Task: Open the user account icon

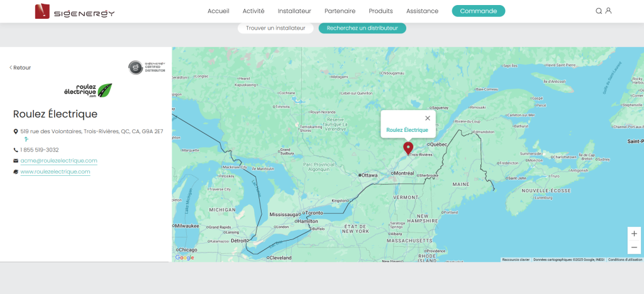Action: coord(608,11)
